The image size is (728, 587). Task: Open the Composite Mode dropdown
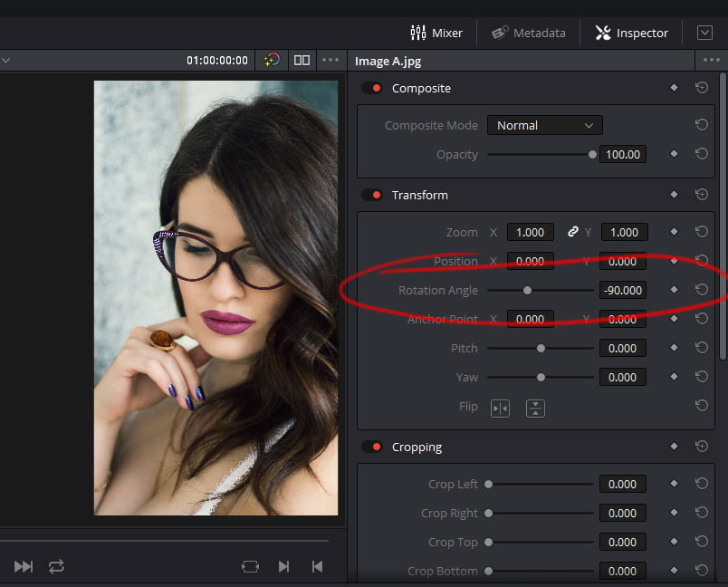pyautogui.click(x=544, y=125)
